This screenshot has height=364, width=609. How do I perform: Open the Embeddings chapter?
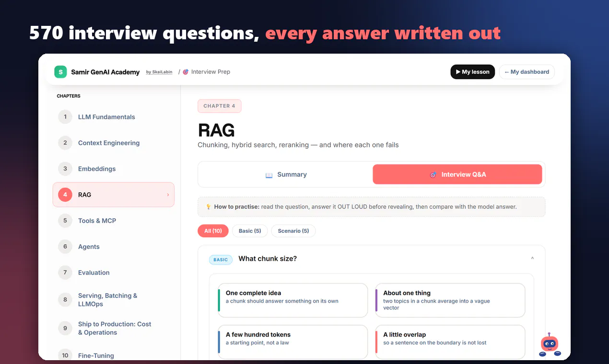point(114,169)
